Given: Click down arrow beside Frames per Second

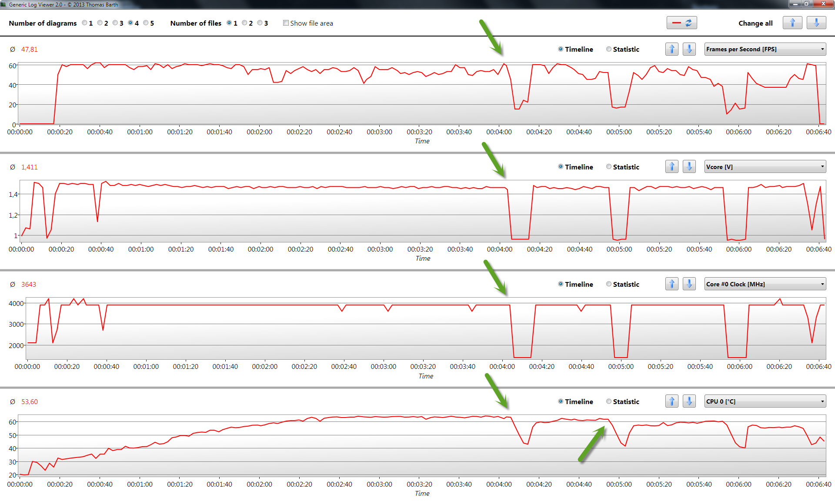Looking at the screenshot, I should tap(689, 49).
